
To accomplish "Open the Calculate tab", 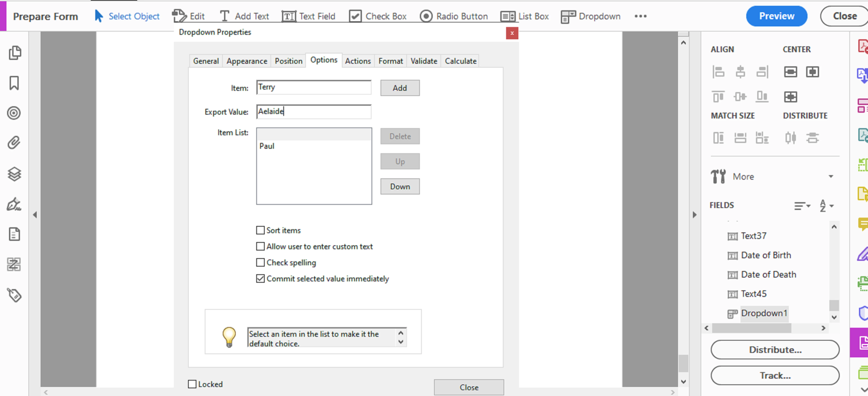I will pos(460,61).
